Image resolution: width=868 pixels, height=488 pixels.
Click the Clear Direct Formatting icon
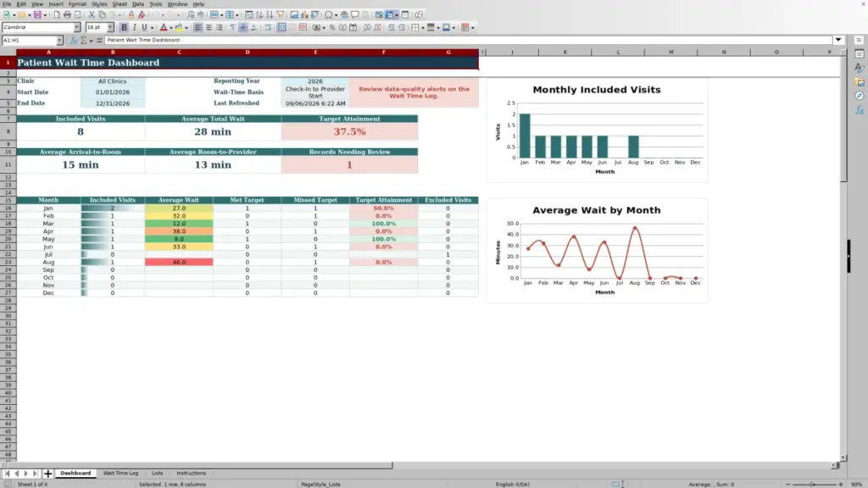point(142,14)
